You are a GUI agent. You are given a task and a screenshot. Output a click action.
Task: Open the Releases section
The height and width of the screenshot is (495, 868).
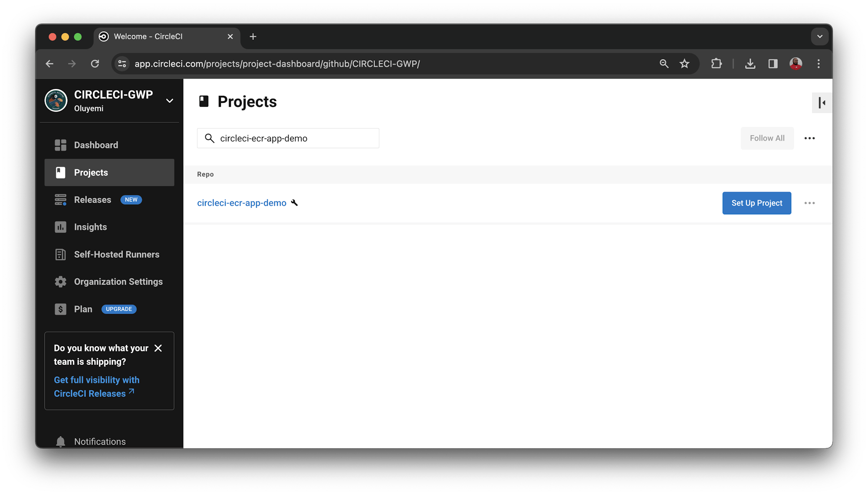[93, 200]
